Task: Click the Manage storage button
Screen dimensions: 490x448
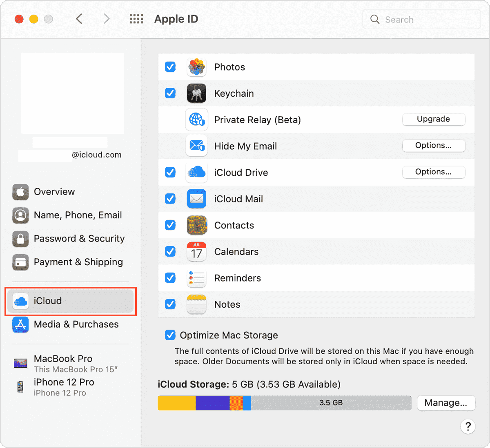Action: (x=446, y=403)
